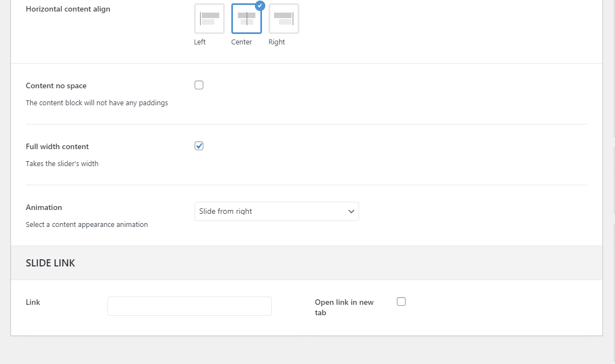615x364 pixels.
Task: Click the "Animation" field label
Action: click(44, 208)
